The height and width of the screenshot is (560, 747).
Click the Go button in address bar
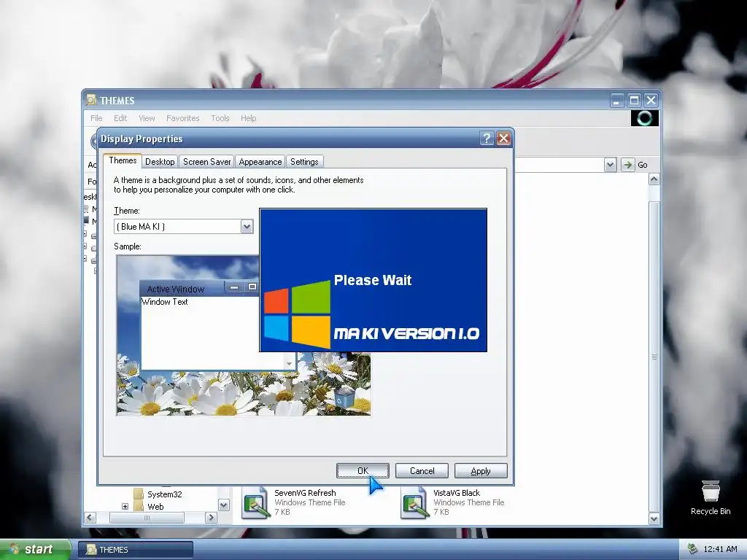click(x=635, y=165)
